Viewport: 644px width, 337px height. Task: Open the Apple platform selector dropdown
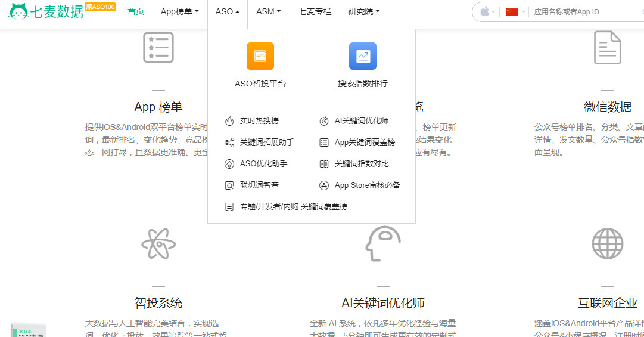click(x=487, y=11)
